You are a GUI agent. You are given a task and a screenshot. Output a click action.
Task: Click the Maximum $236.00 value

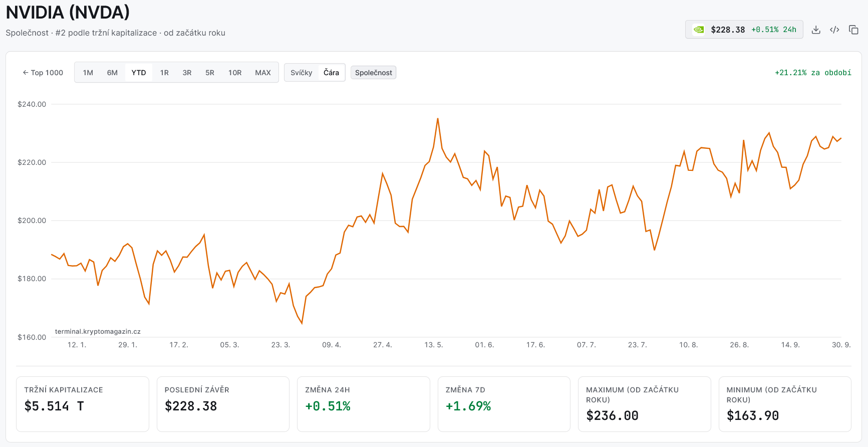(612, 415)
